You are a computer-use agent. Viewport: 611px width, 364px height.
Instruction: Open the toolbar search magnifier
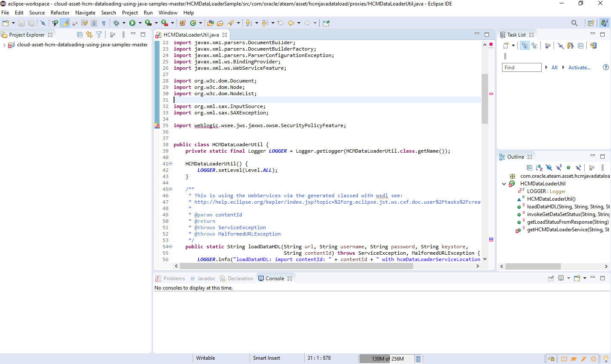(574, 23)
